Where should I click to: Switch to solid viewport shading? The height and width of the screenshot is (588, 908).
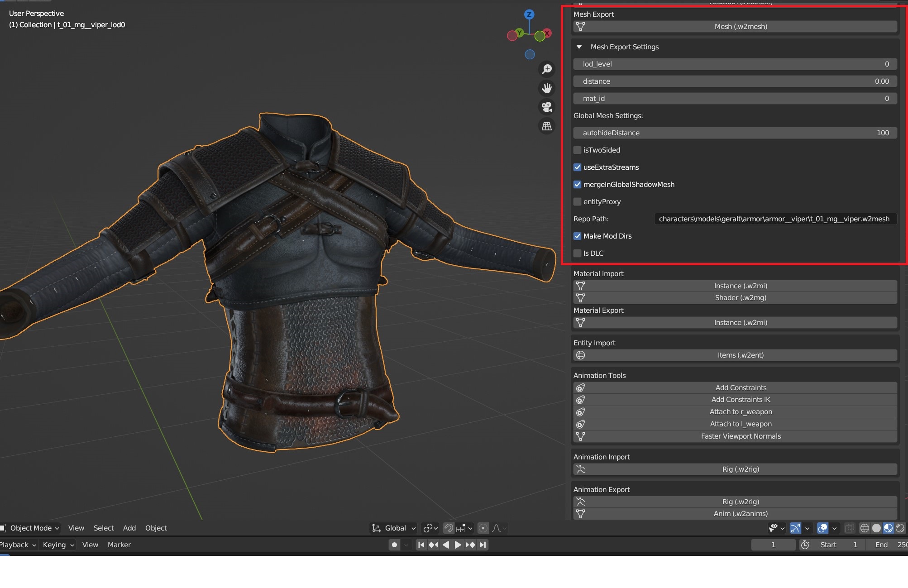876,528
